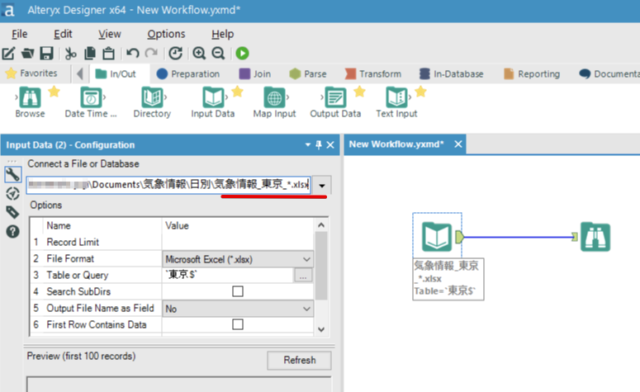Switch to the Transform tool tab
640x392 pixels.
(x=373, y=74)
